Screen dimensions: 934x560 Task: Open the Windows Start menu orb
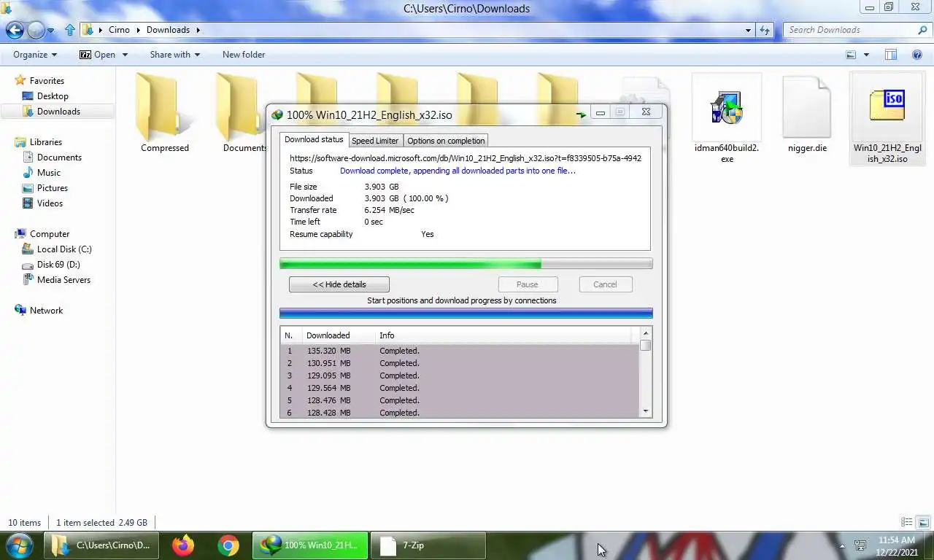tap(20, 545)
